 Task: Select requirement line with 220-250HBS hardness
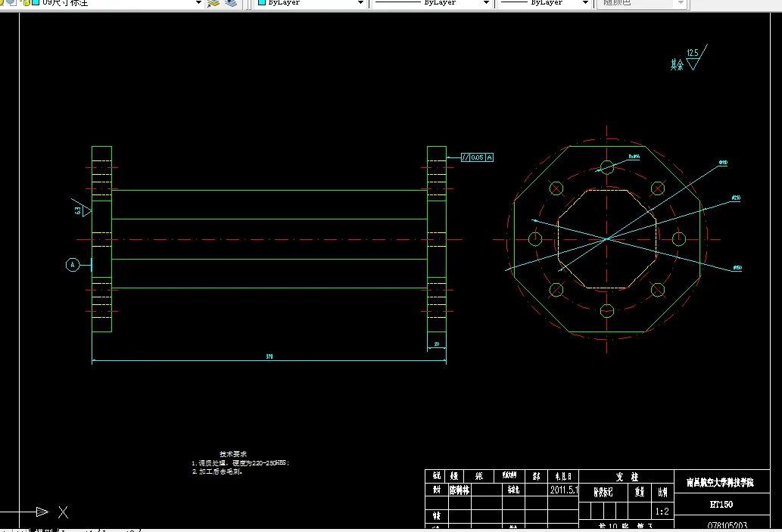coord(241,462)
